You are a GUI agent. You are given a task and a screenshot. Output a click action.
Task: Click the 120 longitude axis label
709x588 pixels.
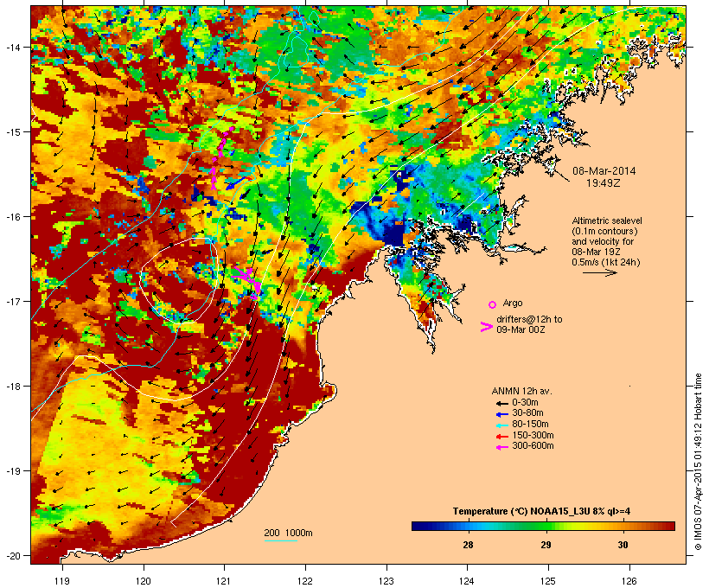tap(144, 581)
